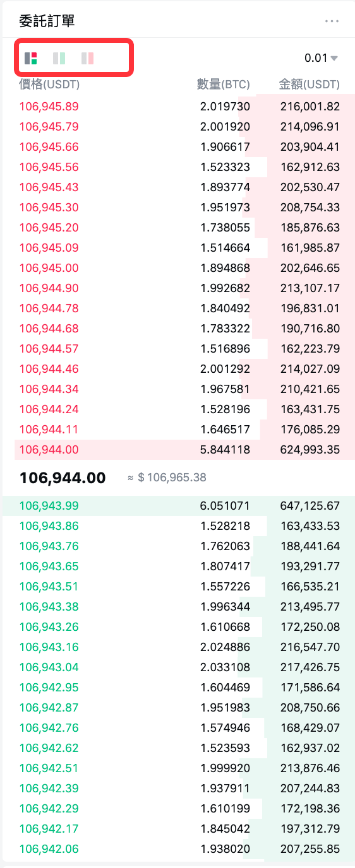Pick the bid price 106,943.04
The image size is (355, 868).
[49, 667]
